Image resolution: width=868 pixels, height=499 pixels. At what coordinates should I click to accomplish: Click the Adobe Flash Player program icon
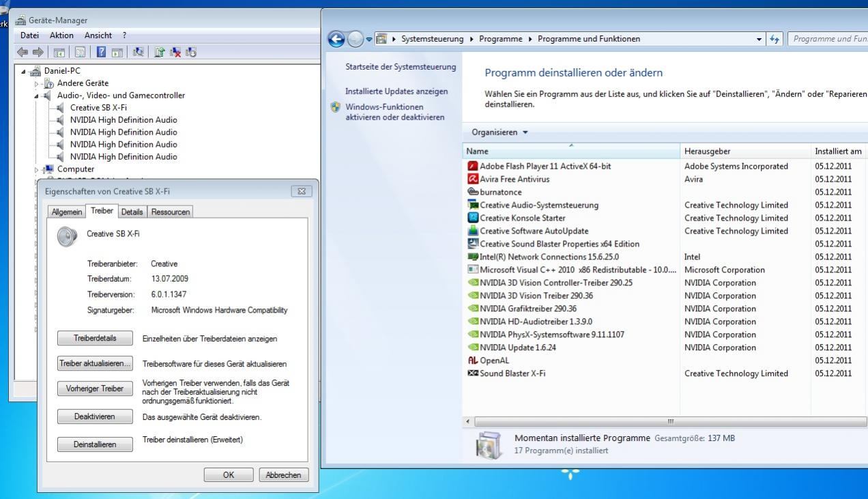(472, 166)
